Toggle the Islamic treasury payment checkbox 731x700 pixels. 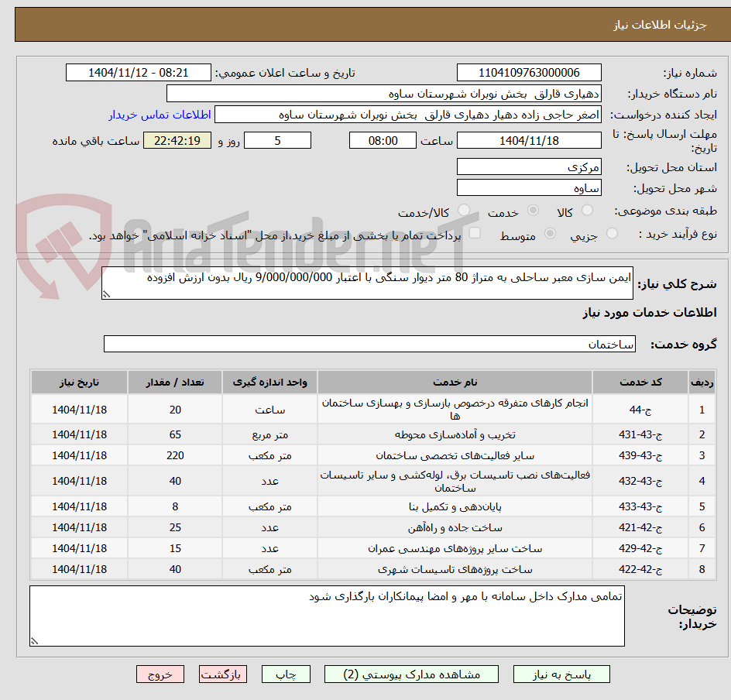(475, 232)
